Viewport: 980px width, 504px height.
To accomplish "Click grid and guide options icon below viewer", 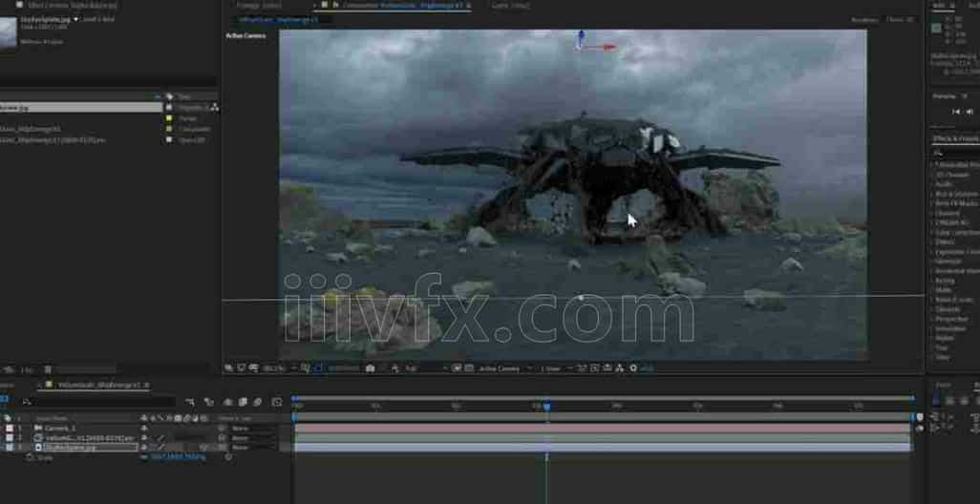I will click(306, 368).
